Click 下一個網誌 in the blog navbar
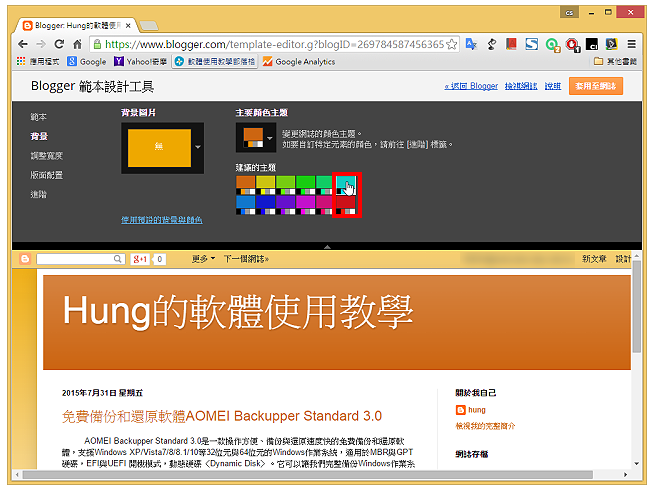Screen dimensions: 649x489 246,259
